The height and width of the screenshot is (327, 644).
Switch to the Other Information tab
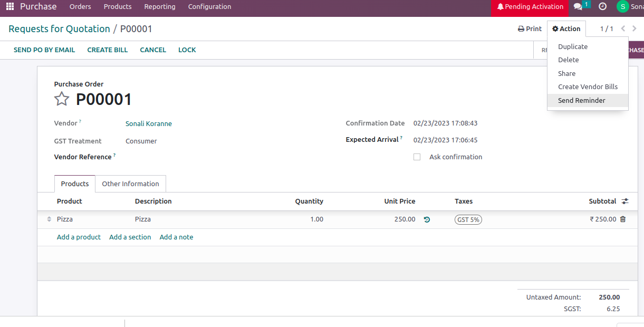coord(130,184)
